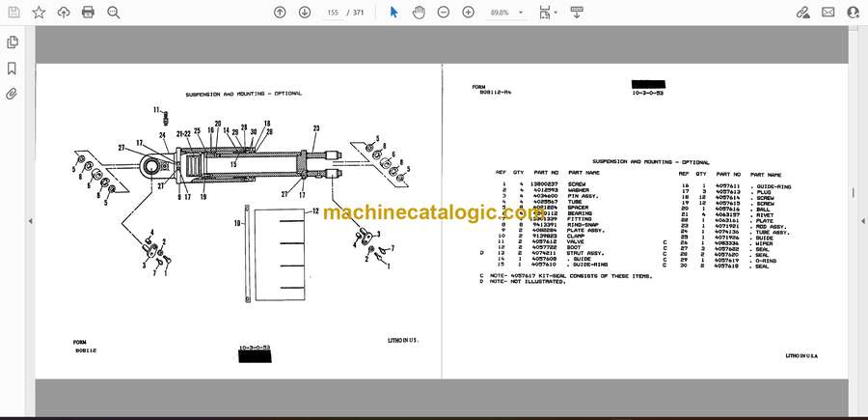Viewport: 868px width, 420px height.
Task: Go to previous page arrow
Action: (x=280, y=13)
